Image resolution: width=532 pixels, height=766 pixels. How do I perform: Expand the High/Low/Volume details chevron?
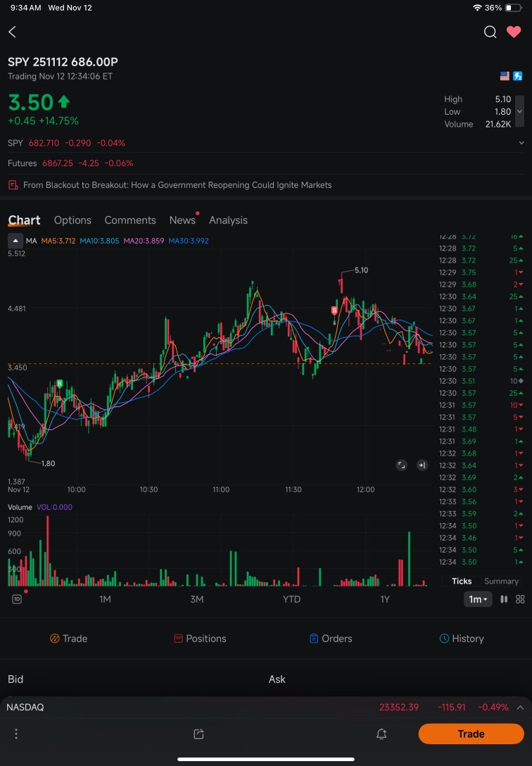tap(519, 111)
